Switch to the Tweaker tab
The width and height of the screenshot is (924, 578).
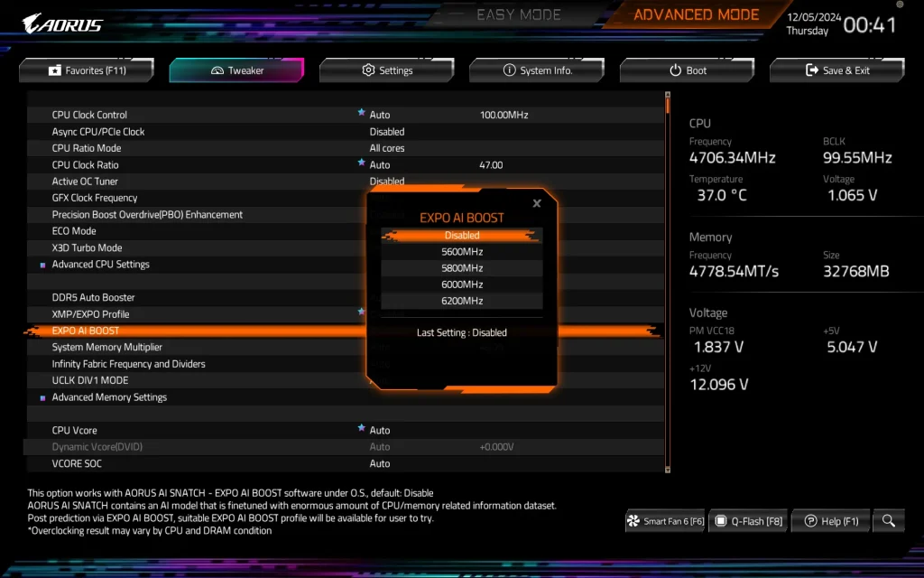click(237, 70)
